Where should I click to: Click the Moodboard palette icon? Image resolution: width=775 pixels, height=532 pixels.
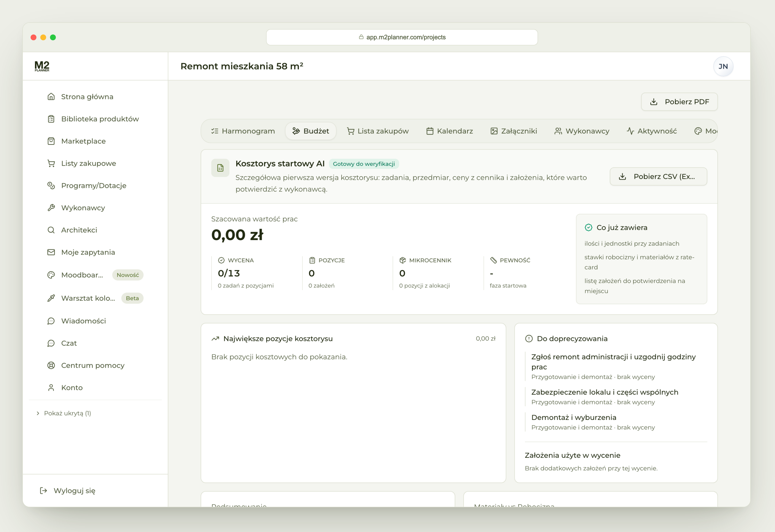[51, 275]
